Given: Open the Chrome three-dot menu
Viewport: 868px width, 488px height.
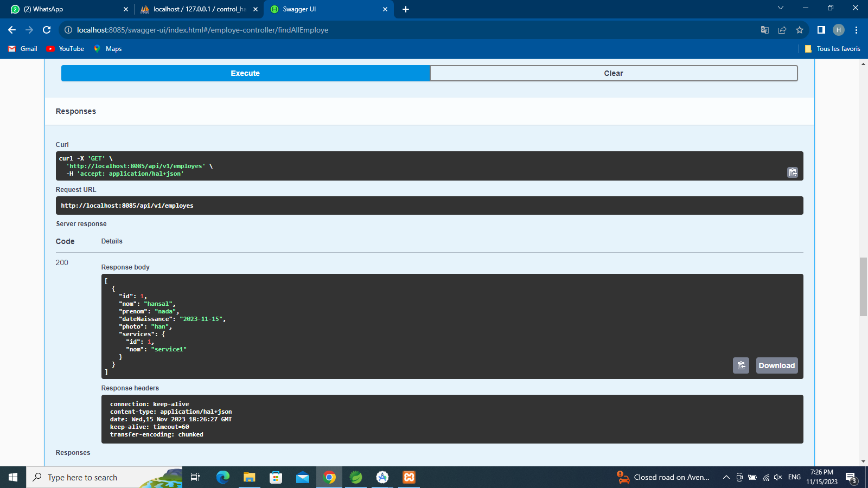Looking at the screenshot, I should click(x=856, y=30).
